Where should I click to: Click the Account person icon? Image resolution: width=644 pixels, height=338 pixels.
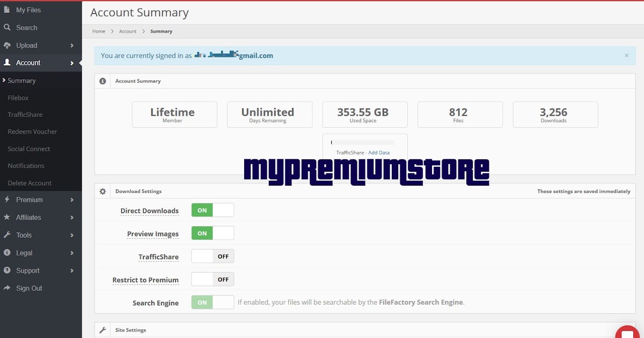8,63
